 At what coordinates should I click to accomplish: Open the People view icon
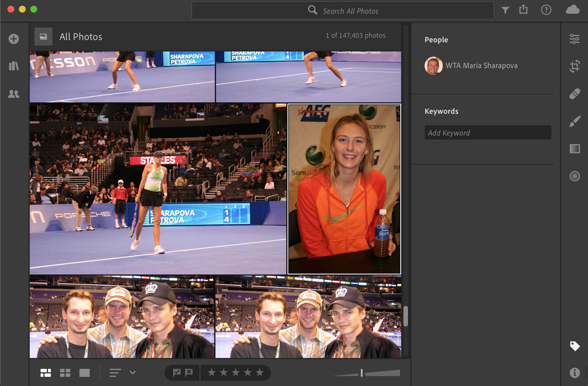pos(14,94)
